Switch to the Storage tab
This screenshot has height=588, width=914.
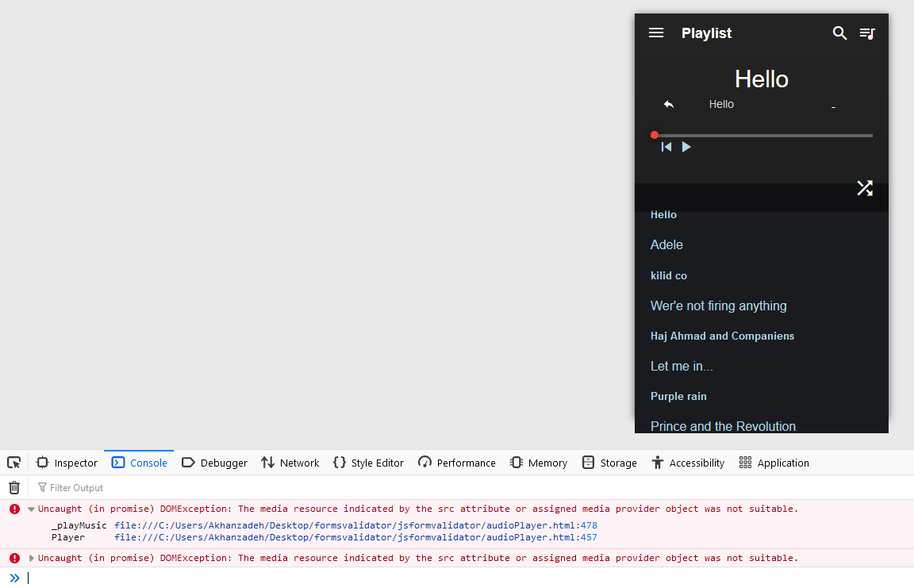(609, 463)
